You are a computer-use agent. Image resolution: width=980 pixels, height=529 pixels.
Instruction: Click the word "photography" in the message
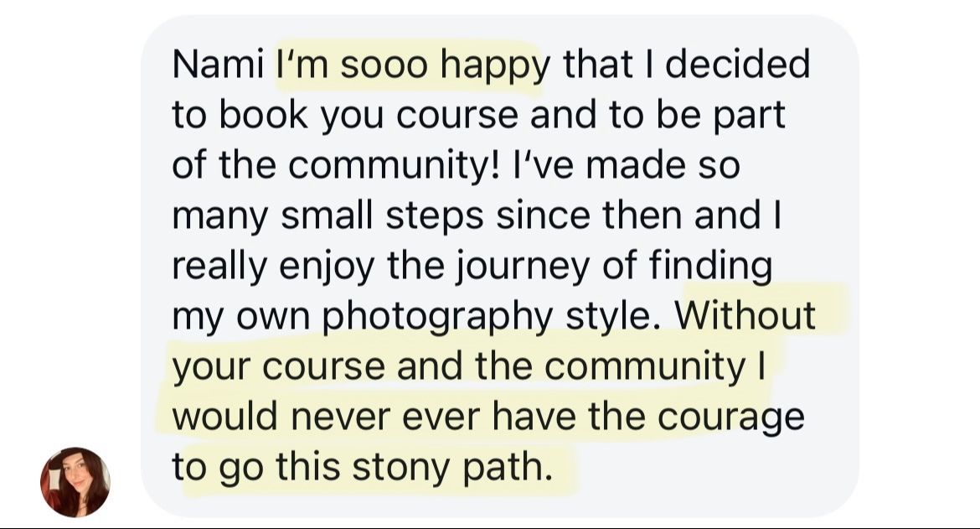point(438,315)
